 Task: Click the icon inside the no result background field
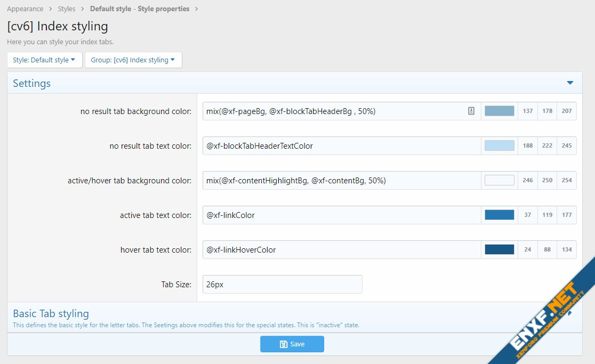(471, 111)
